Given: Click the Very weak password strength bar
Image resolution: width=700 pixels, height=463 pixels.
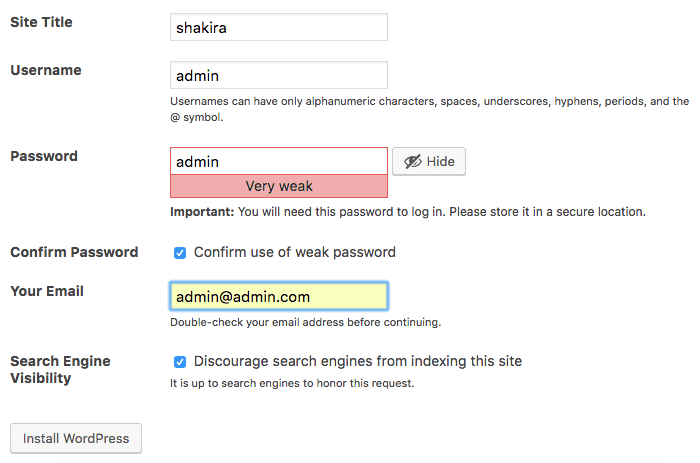Looking at the screenshot, I should tap(278, 186).
